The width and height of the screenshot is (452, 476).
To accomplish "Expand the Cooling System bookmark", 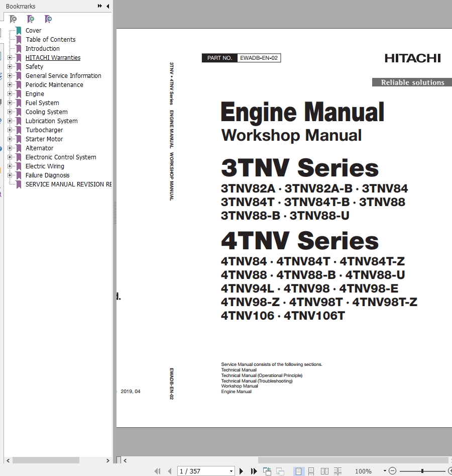I will [10, 112].
